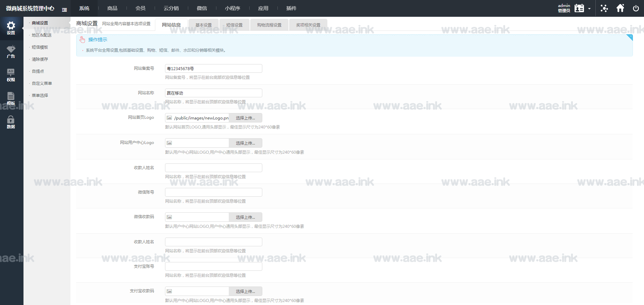Image resolution: width=644 pixels, height=305 pixels.
Task: Select 清除缓存 in the side menu
Action: click(x=40, y=59)
